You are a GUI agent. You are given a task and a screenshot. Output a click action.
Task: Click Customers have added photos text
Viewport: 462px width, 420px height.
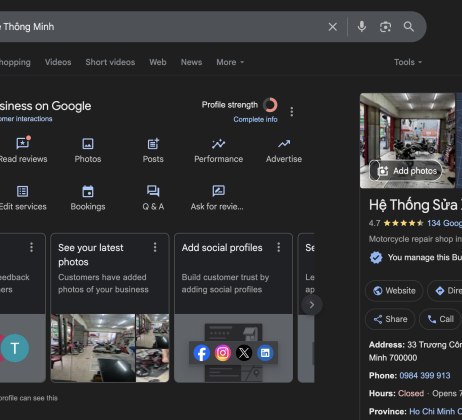coord(103,283)
